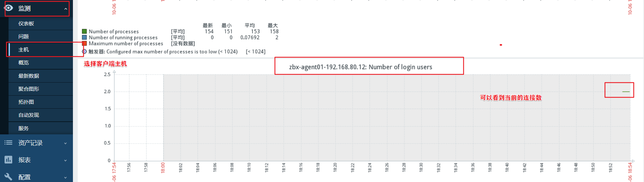Screen dimensions: 644x182
Task: Click the 报表 section label
Action: point(25,160)
